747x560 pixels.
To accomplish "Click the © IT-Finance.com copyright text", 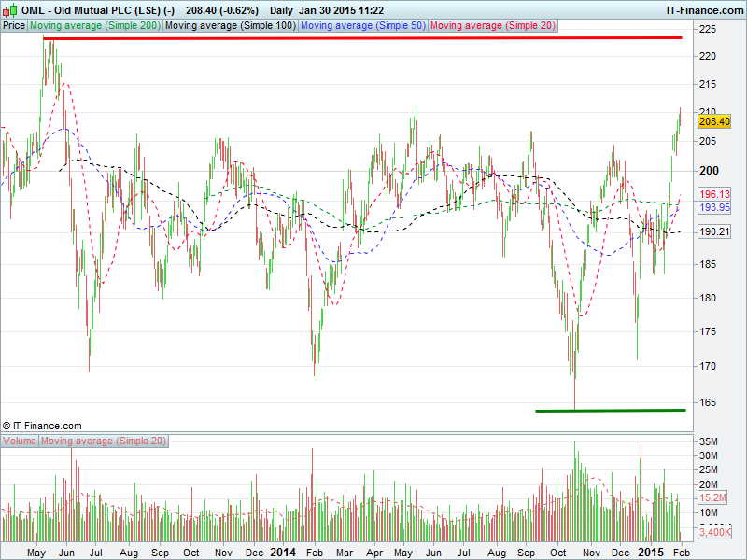I will point(42,426).
